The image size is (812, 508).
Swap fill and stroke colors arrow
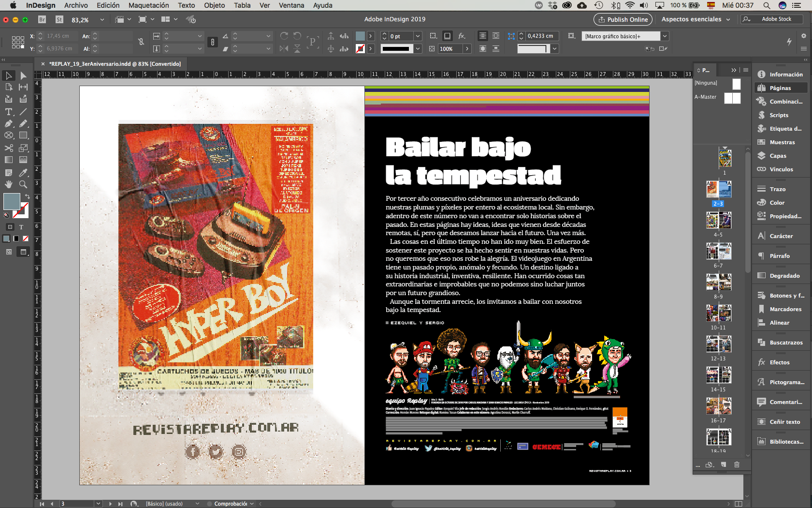(x=28, y=196)
